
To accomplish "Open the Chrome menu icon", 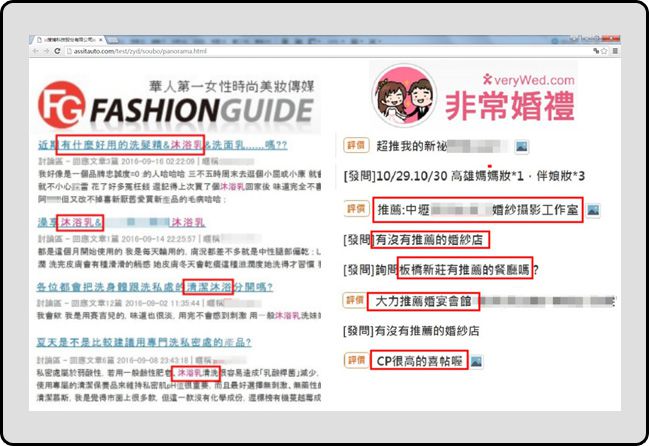I will (615, 51).
